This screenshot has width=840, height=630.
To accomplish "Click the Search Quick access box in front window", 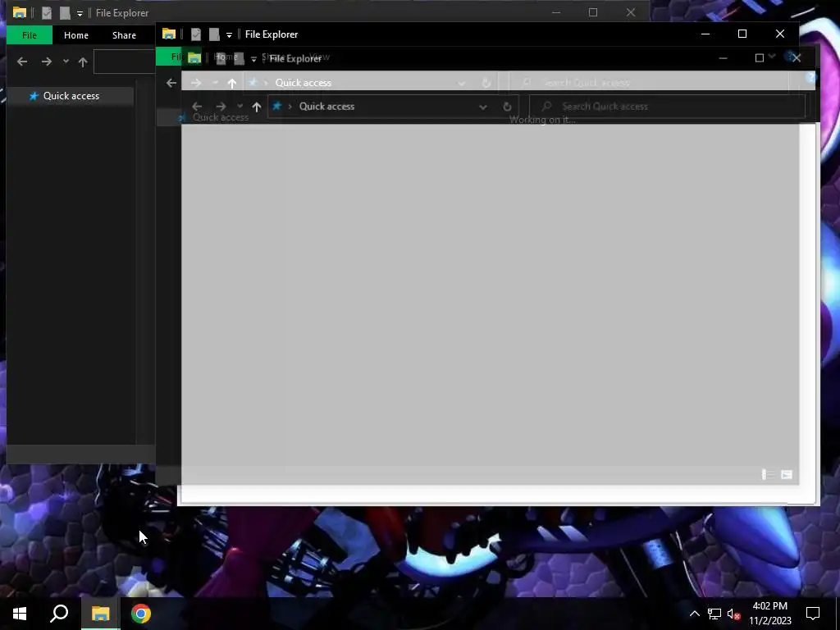I will coord(667,106).
